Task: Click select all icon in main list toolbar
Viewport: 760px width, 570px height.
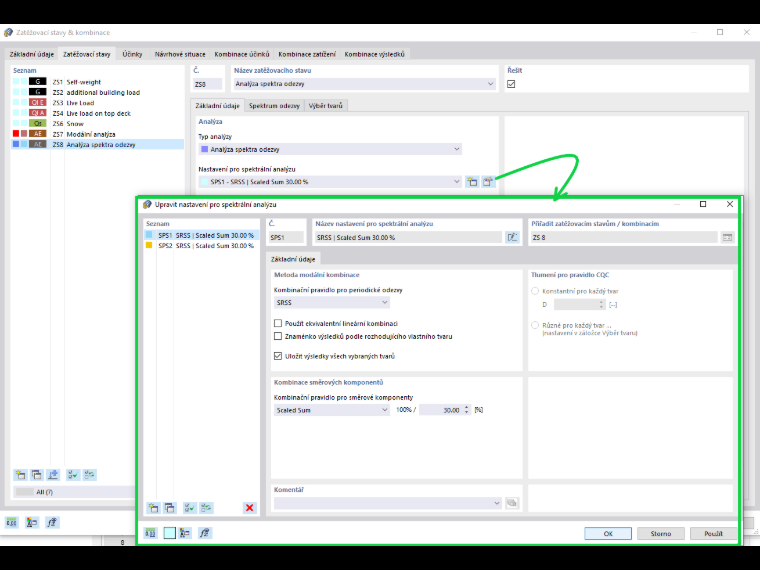Action: [x=73, y=475]
